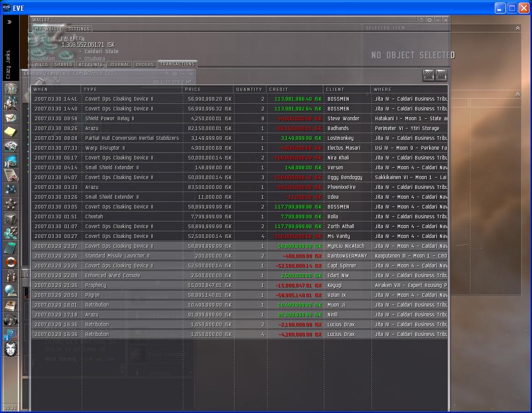This screenshot has height=413, width=532.
Task: Click the lifebuoy help icon
Action: click(x=10, y=262)
